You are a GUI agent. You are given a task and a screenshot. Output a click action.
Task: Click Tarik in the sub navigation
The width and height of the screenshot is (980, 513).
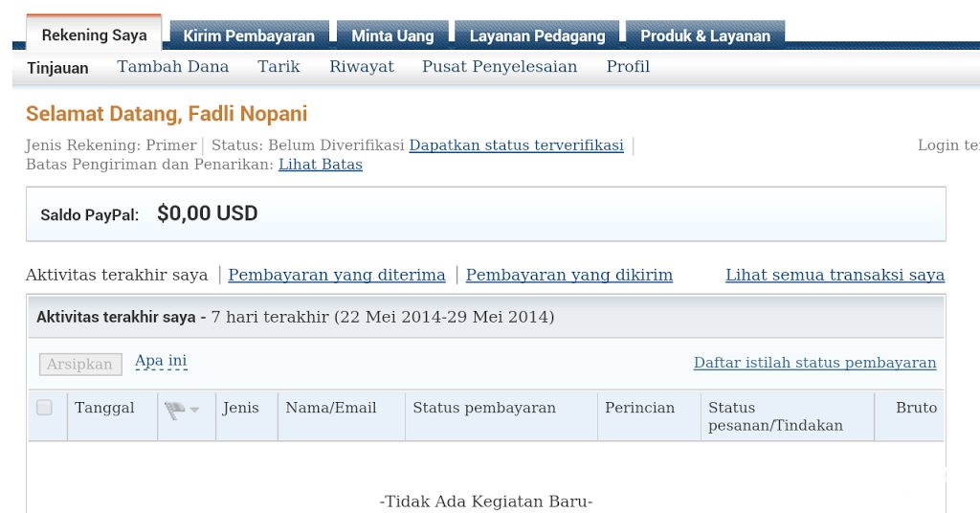(278, 67)
